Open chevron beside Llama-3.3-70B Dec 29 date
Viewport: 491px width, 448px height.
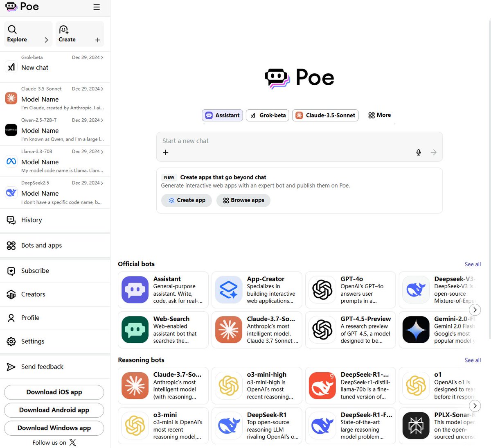[102, 152]
